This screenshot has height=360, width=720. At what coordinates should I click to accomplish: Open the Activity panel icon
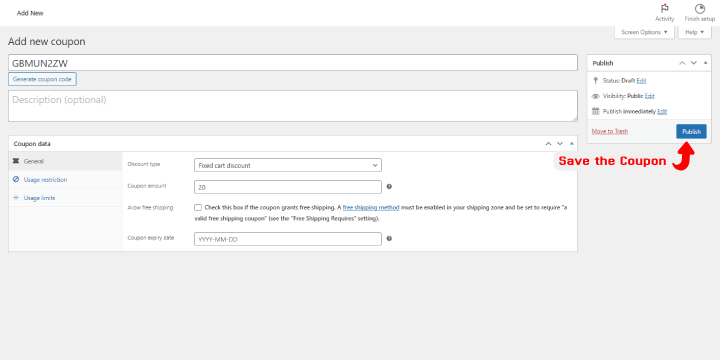pos(664,9)
